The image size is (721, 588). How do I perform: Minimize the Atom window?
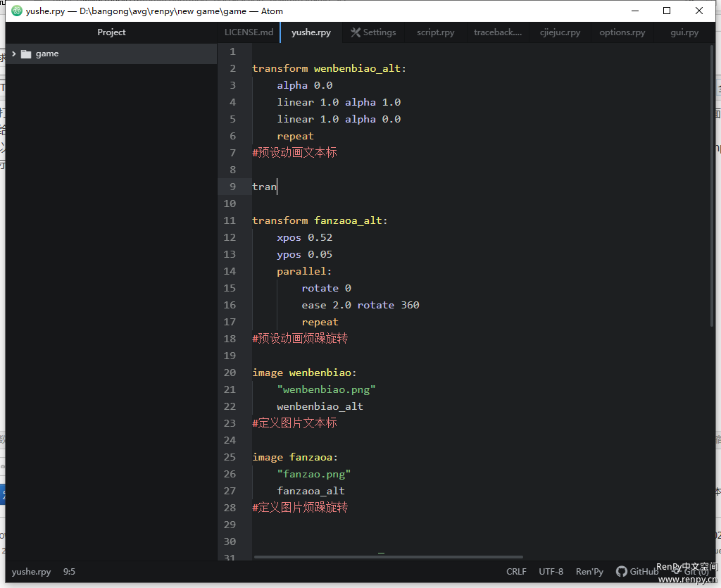pos(634,11)
